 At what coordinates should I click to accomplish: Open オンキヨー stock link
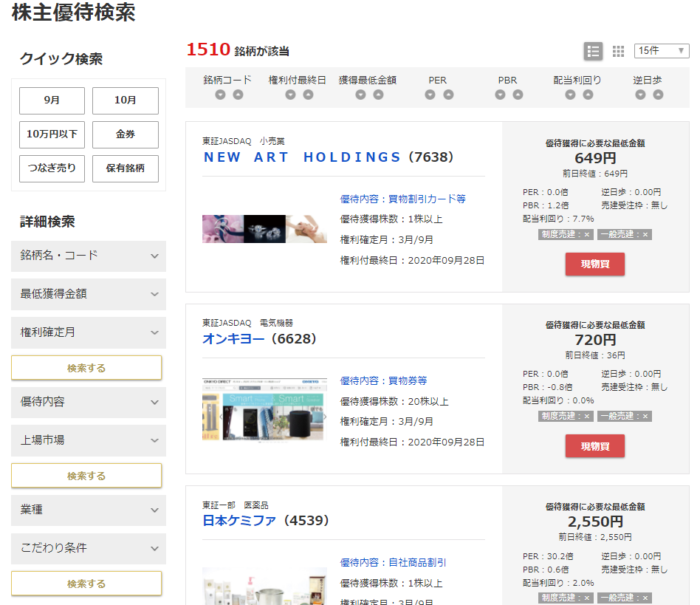(x=233, y=339)
